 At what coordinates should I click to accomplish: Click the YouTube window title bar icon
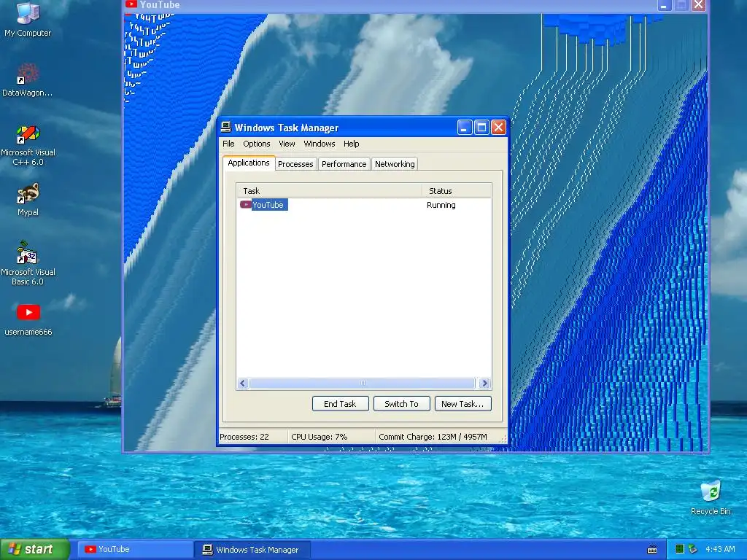(x=131, y=4)
